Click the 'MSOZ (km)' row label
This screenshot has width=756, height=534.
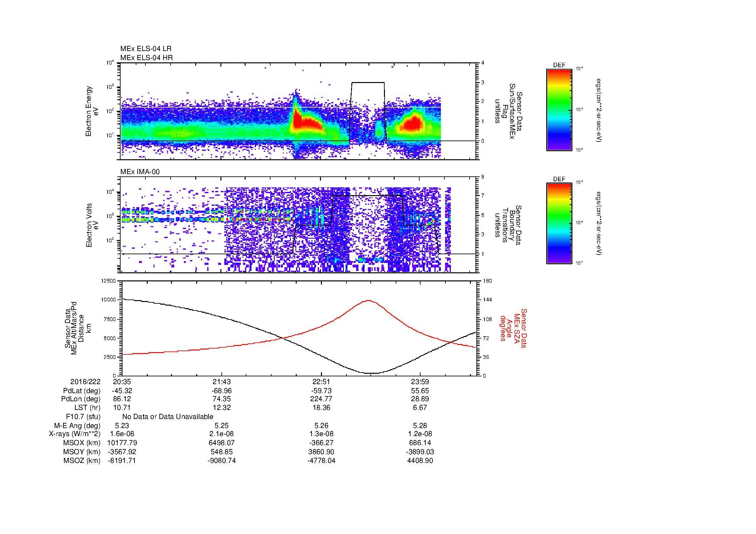[x=82, y=461]
